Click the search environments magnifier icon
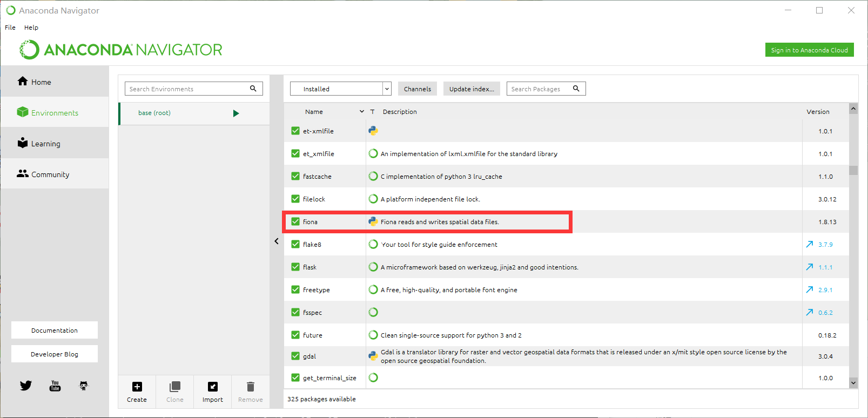This screenshot has height=418, width=868. pos(253,89)
